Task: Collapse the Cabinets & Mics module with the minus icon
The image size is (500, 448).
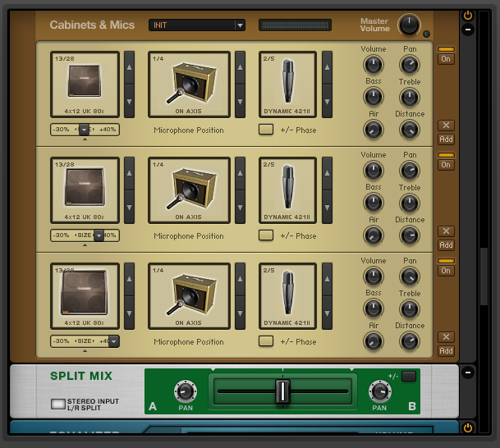Action: click(x=468, y=30)
